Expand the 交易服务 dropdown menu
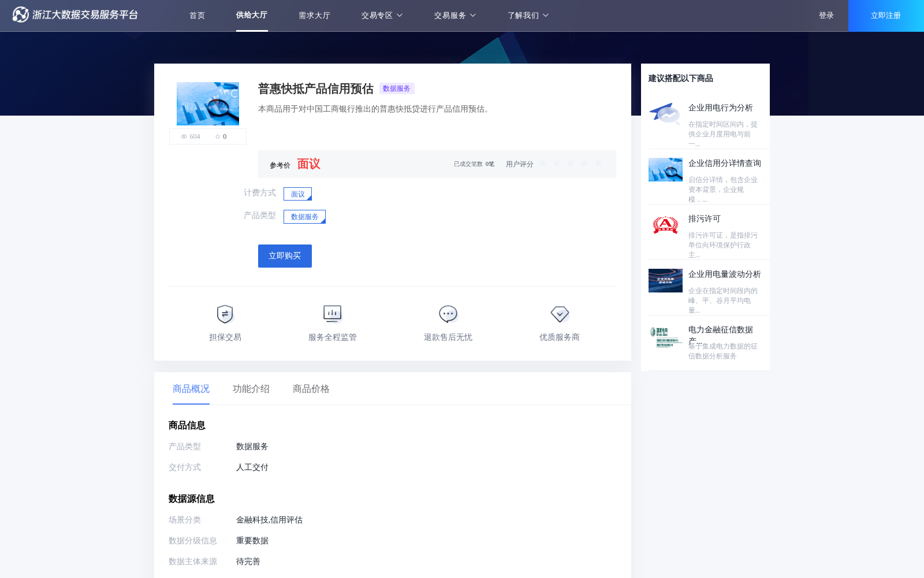The height and width of the screenshot is (578, 924). coord(454,16)
